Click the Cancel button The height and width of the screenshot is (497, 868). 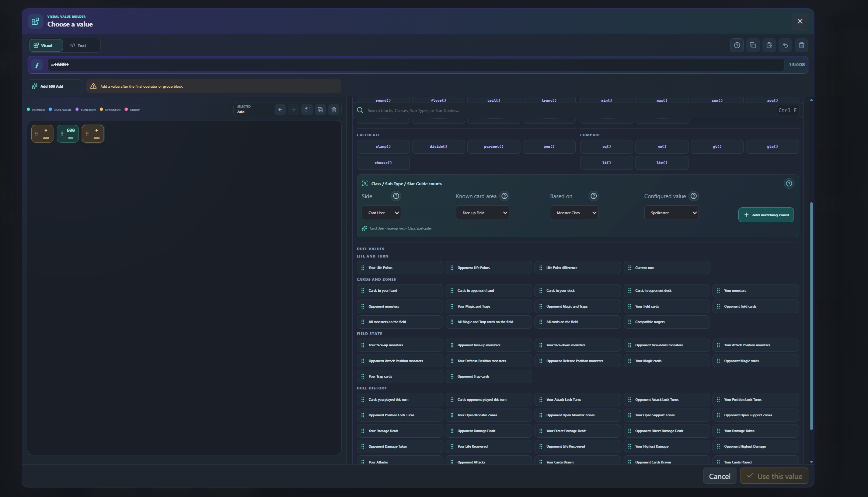pyautogui.click(x=719, y=476)
